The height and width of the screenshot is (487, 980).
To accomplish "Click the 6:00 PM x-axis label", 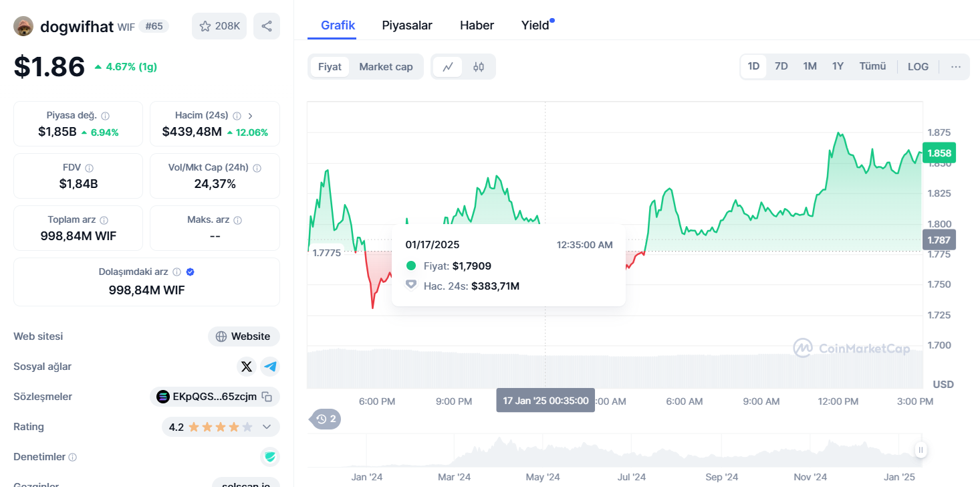I will coord(377,401).
